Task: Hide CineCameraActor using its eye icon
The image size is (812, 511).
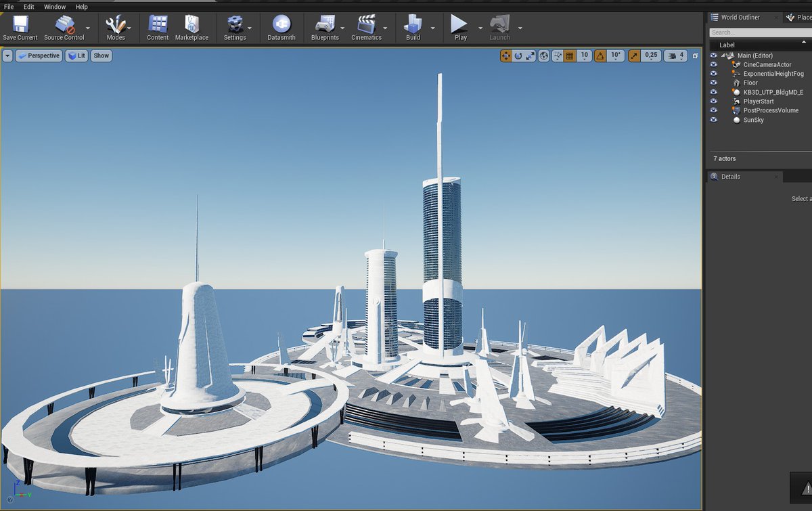Action: 713,64
